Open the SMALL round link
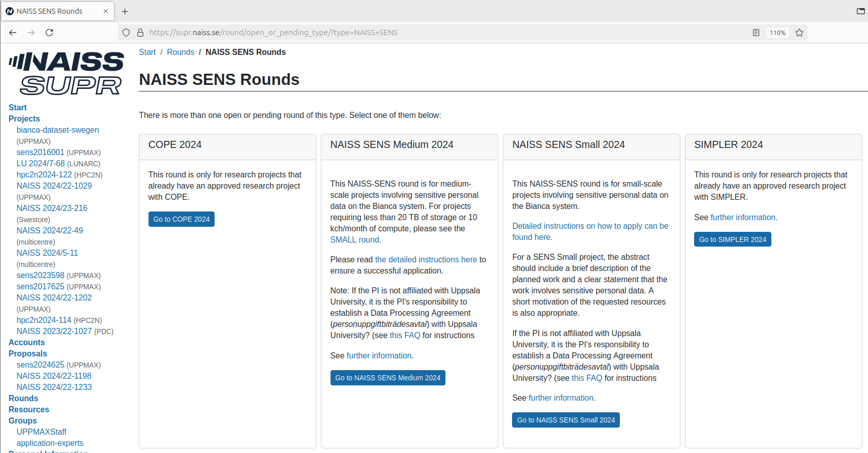Screen dimensions: 868x453 (354, 239)
